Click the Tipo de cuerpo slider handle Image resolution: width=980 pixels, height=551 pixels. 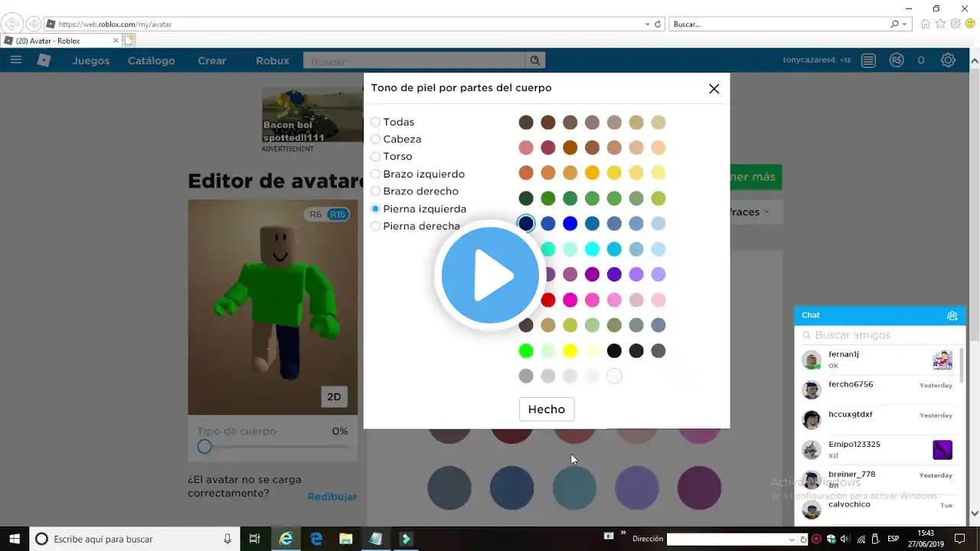point(204,447)
